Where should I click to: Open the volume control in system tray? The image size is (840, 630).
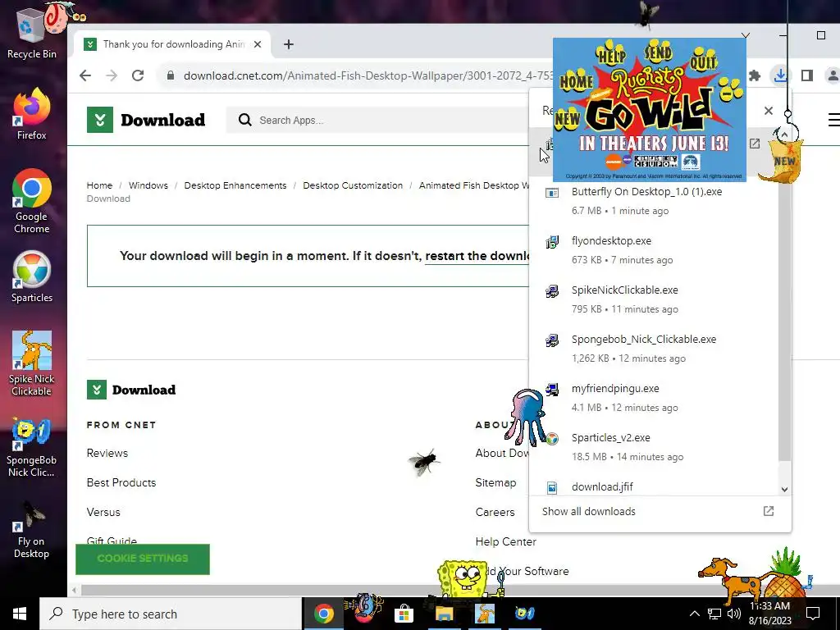[734, 614]
